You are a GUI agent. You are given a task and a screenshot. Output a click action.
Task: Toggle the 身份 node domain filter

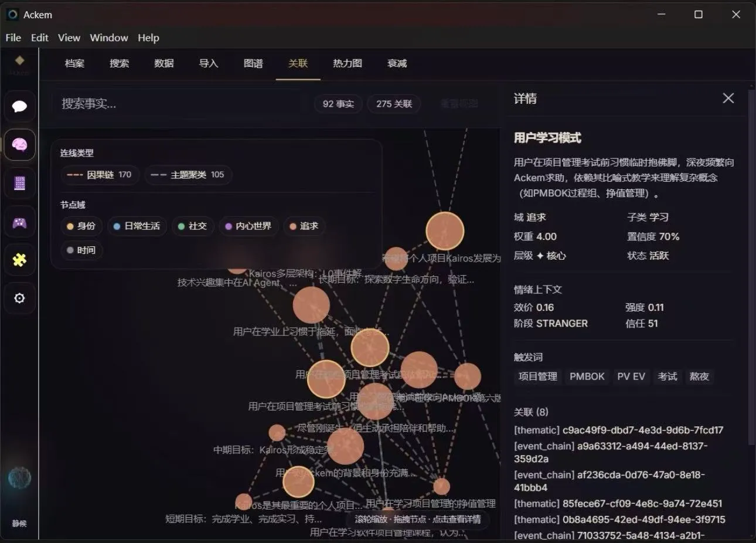(x=81, y=226)
